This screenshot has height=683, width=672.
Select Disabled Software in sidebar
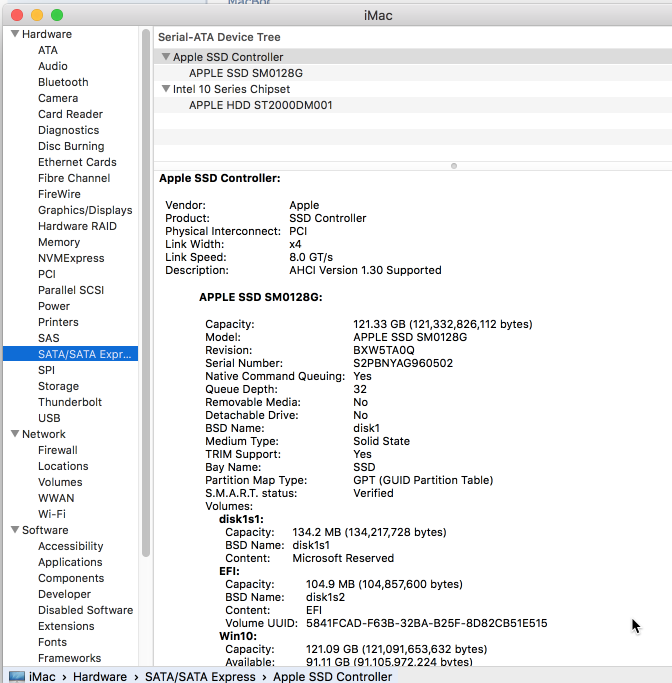click(x=85, y=610)
